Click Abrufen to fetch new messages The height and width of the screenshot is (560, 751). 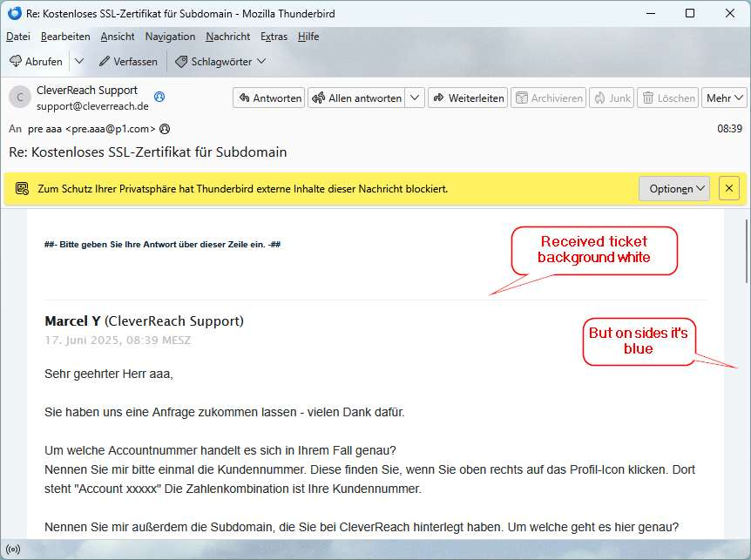pyautogui.click(x=37, y=62)
